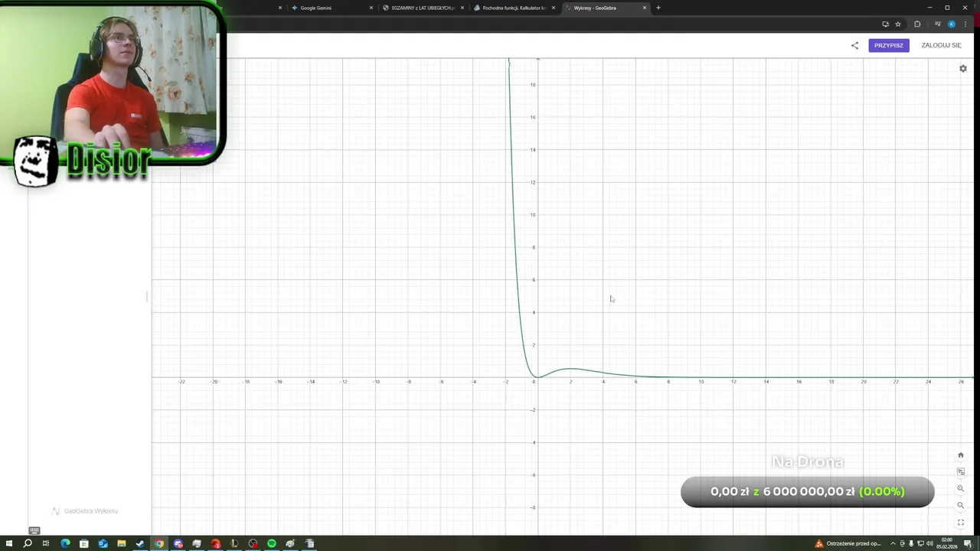Open the Chrome profile avatar
Image resolution: width=980 pixels, height=551 pixels.
pos(952,24)
